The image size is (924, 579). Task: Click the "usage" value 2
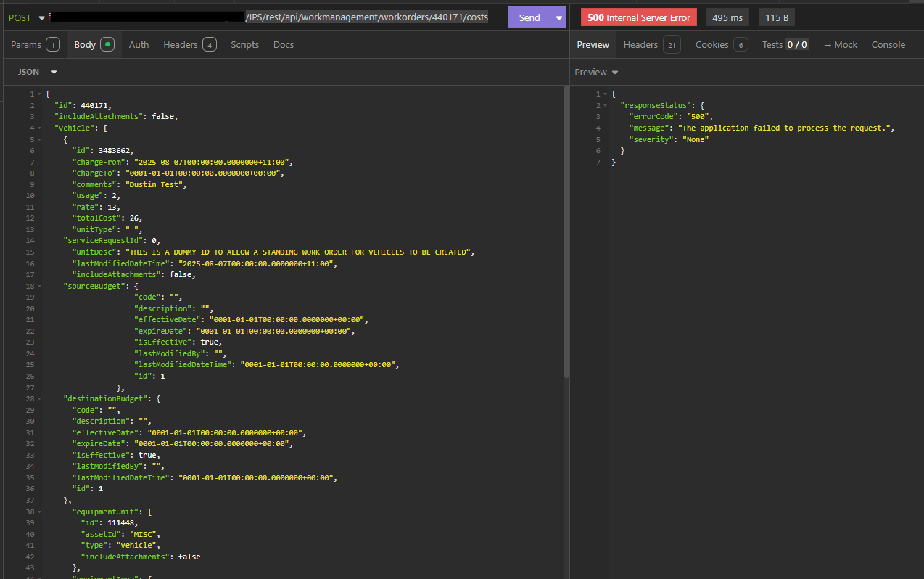(x=114, y=196)
